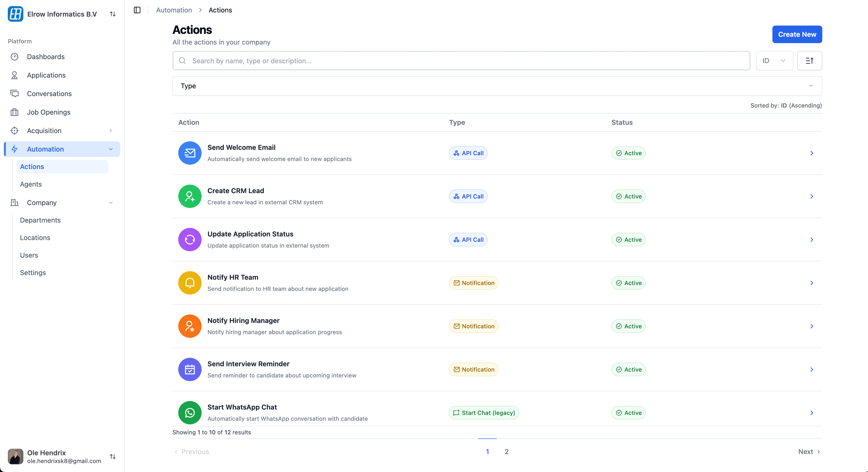Click the Elrow Informatics company logo
868x472 pixels.
[16, 14]
